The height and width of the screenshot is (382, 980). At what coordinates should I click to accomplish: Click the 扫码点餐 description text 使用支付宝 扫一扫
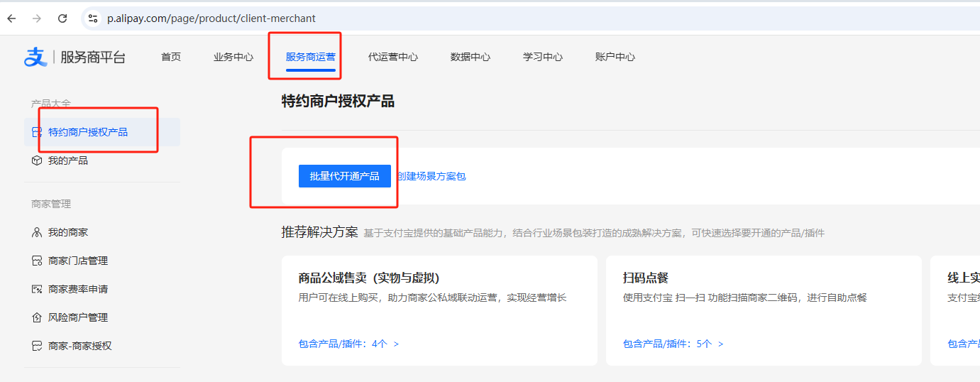point(745,298)
